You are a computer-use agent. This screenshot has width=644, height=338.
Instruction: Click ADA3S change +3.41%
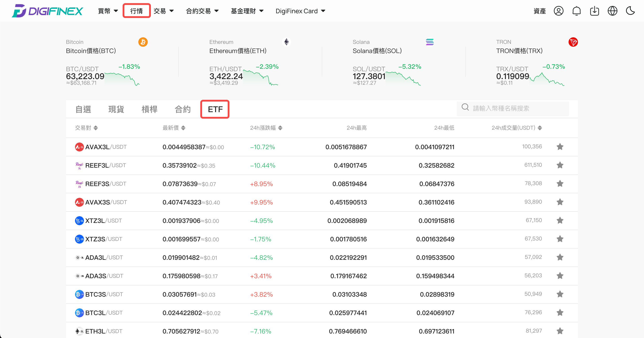260,276
